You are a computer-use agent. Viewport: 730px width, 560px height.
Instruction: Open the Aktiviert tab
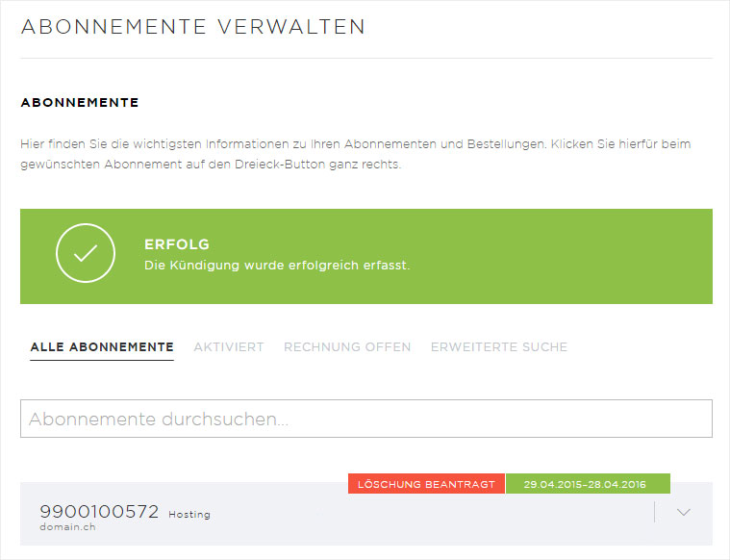click(x=229, y=346)
